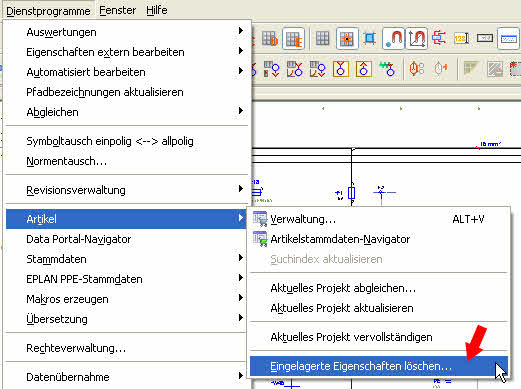The width and height of the screenshot is (521, 389).
Task: Open the Hilfe menu
Action: (157, 10)
